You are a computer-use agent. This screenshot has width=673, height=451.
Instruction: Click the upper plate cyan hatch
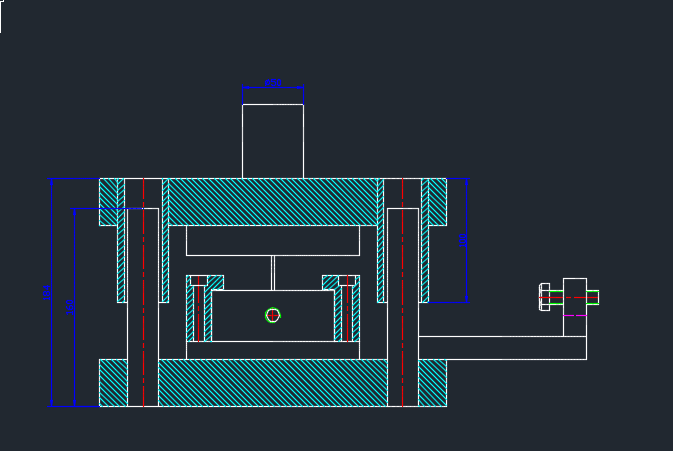(x=273, y=202)
